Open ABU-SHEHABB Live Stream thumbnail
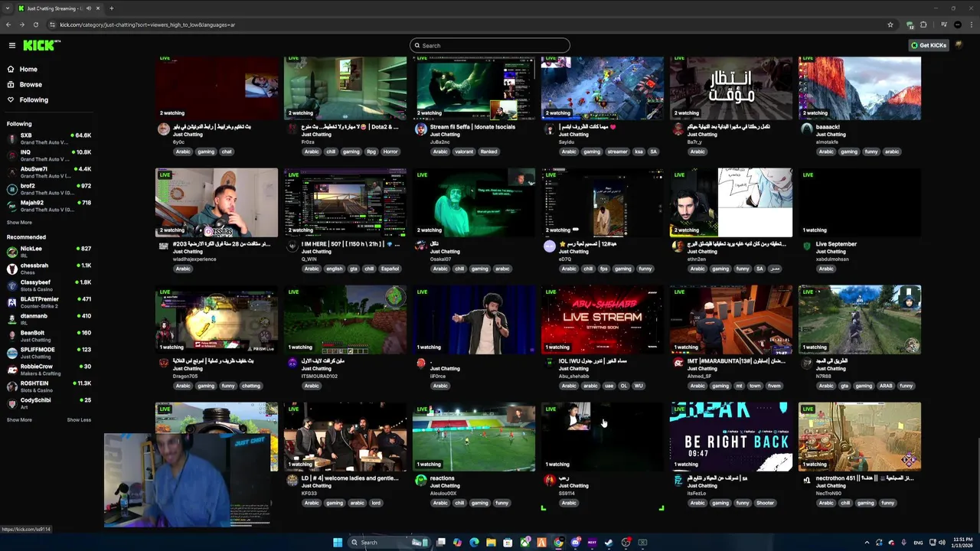The width and height of the screenshot is (980, 551). click(603, 319)
